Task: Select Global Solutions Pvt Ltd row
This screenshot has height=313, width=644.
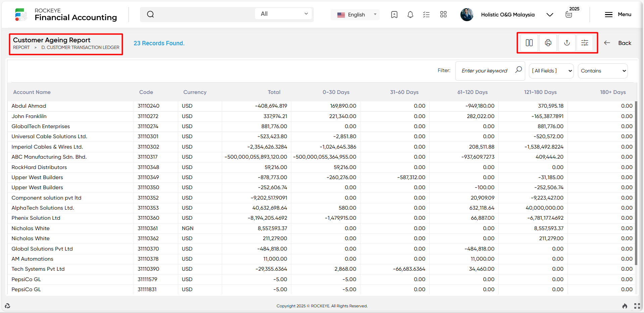Action: tap(321, 249)
